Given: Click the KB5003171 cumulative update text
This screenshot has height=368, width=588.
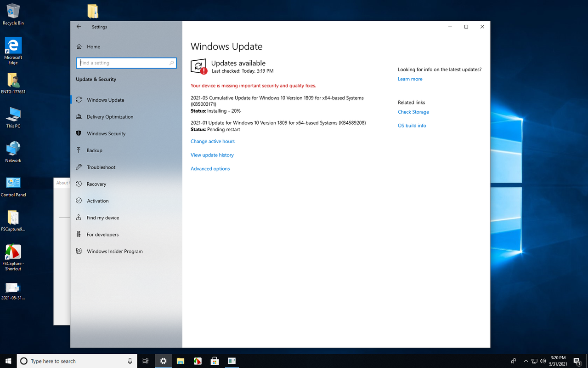Looking at the screenshot, I should pos(277,101).
